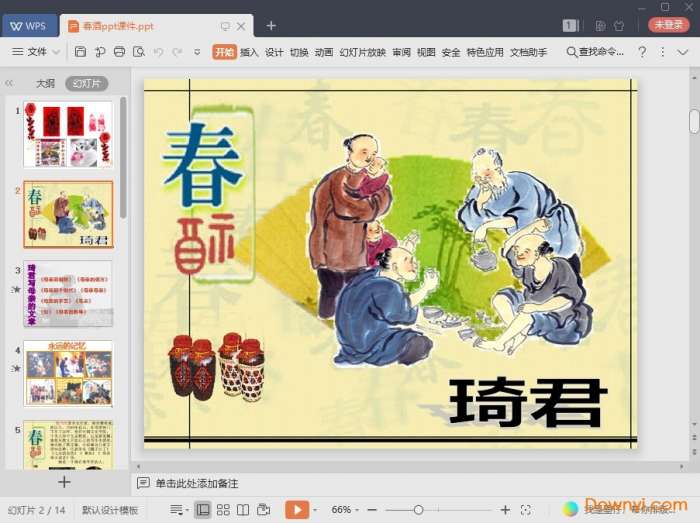The image size is (700, 523).
Task: Click the zoom slider handle
Action: [418, 510]
